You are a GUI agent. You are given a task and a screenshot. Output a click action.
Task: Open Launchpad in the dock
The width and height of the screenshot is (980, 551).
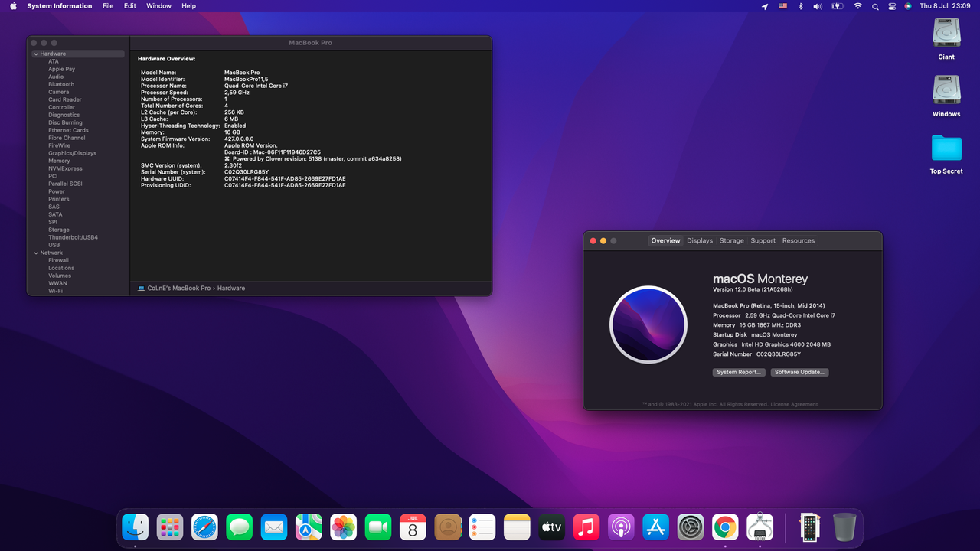(x=170, y=527)
